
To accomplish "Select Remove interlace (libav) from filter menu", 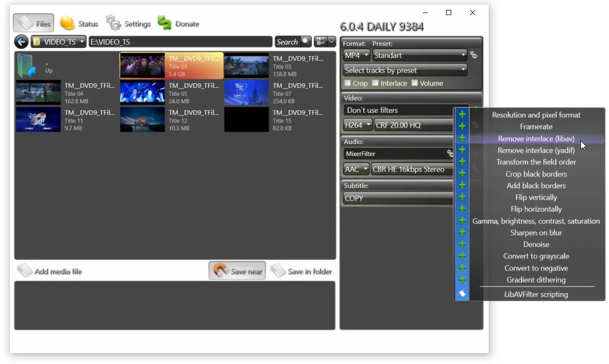I will coord(536,138).
